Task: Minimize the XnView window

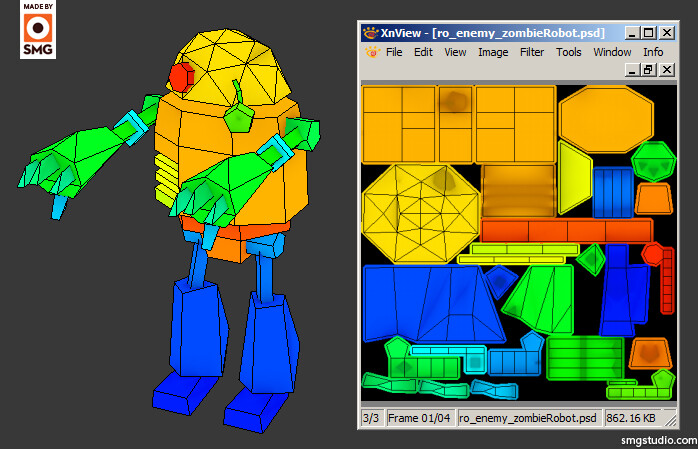Action: point(632,33)
